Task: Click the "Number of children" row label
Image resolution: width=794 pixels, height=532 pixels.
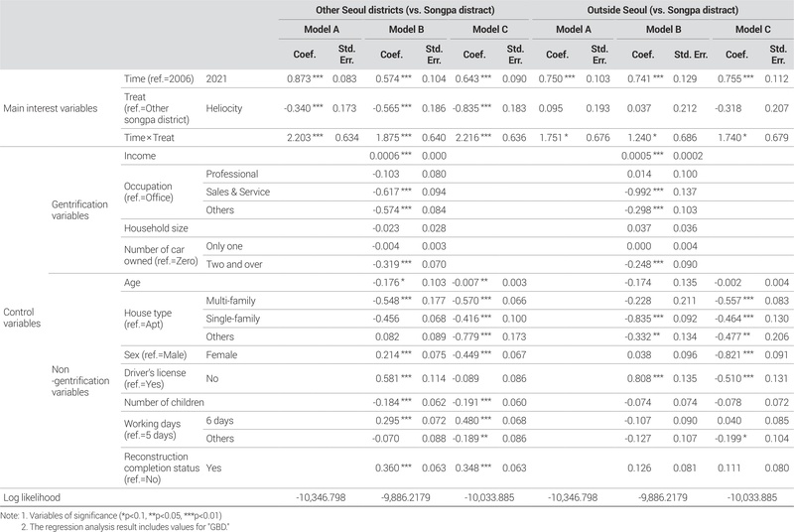Action: [x=165, y=402]
